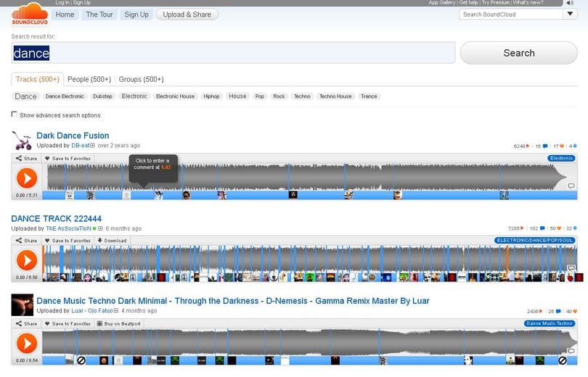The height and width of the screenshot is (377, 588).
Task: Play the Dance Music Techno Dark Minimal track
Action: point(27,343)
